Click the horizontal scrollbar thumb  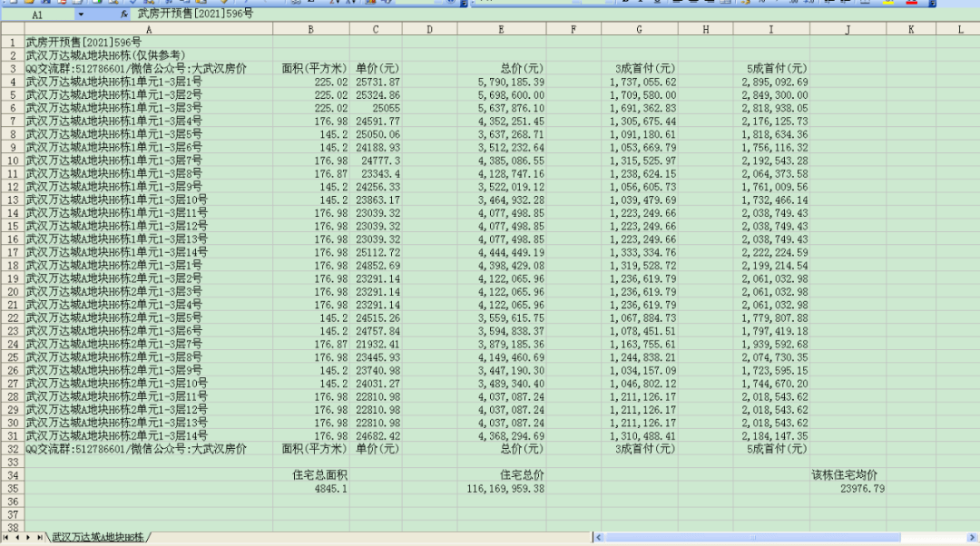[753, 537]
